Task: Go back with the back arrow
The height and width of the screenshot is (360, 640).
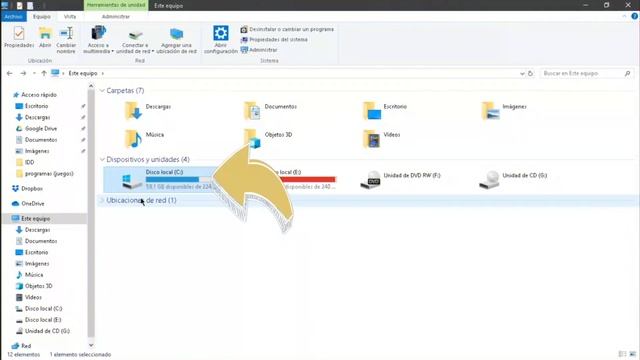Action: point(10,73)
